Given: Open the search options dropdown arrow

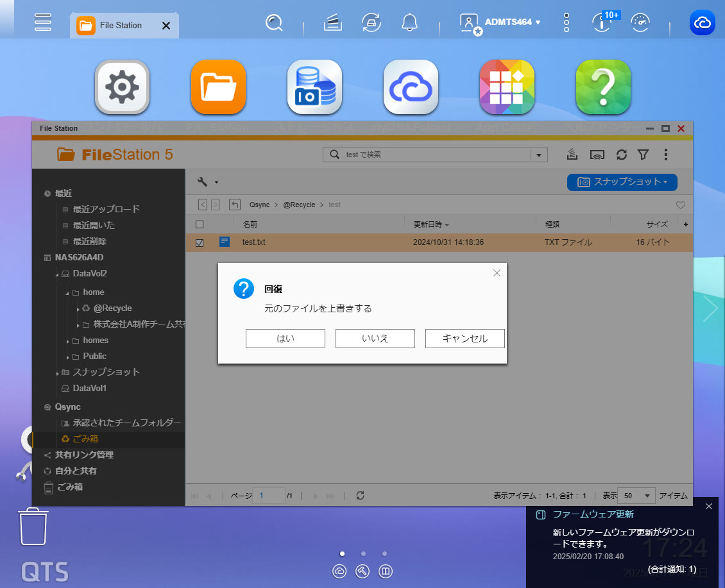Looking at the screenshot, I should click(539, 155).
